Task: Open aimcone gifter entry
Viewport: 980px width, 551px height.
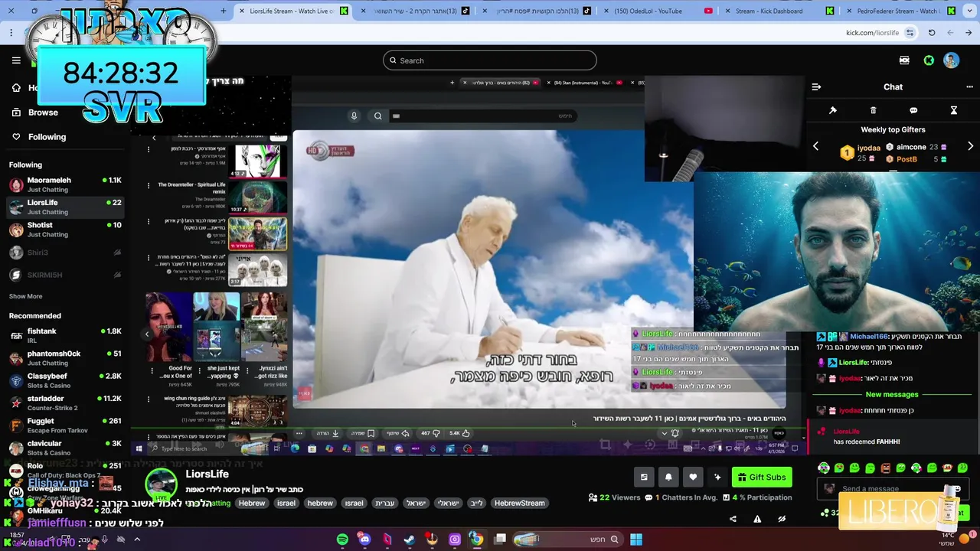Action: [x=916, y=147]
